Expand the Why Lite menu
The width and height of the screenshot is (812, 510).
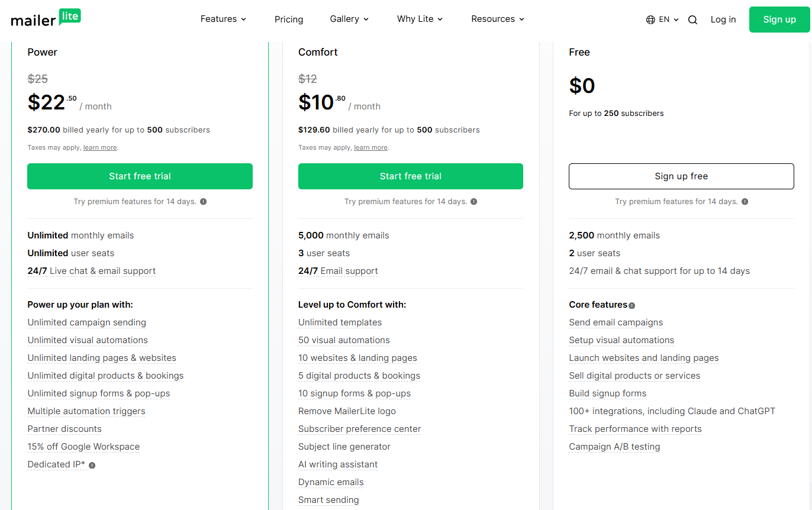pyautogui.click(x=420, y=19)
